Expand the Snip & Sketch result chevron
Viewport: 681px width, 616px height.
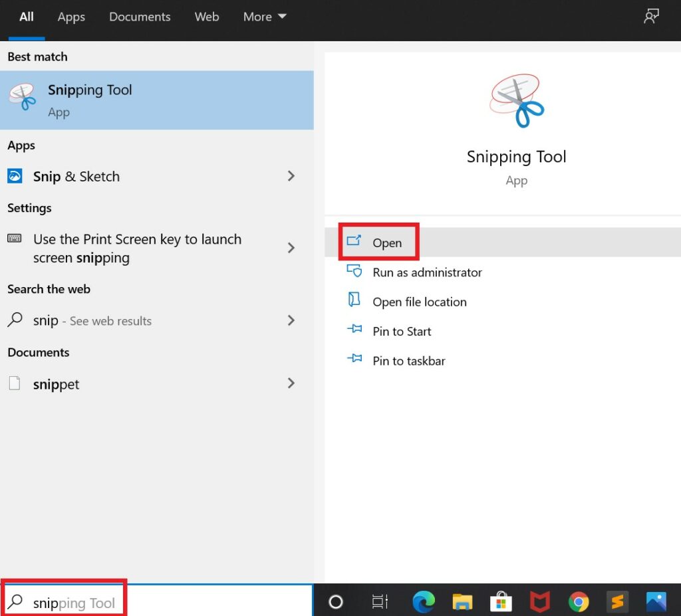click(x=291, y=176)
